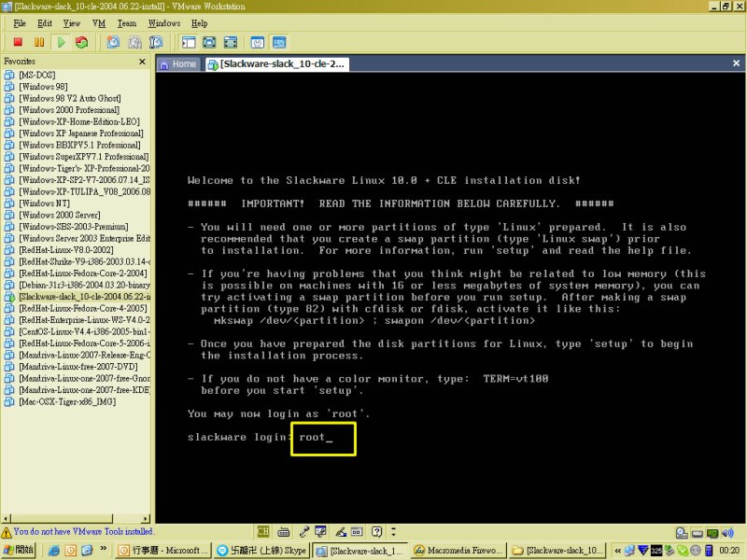Screen dimensions: 747x560
Task: Switch to the Home tab
Action: point(179,63)
